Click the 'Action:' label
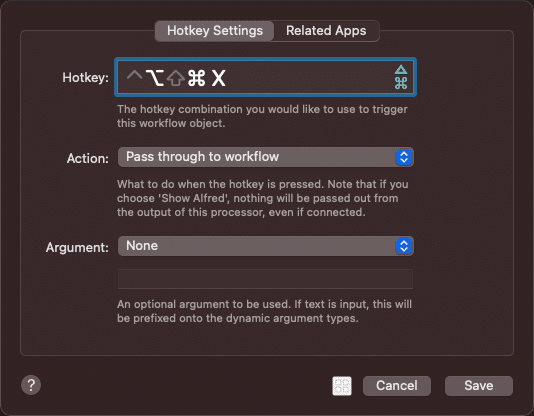This screenshot has height=416, width=534. 88,158
